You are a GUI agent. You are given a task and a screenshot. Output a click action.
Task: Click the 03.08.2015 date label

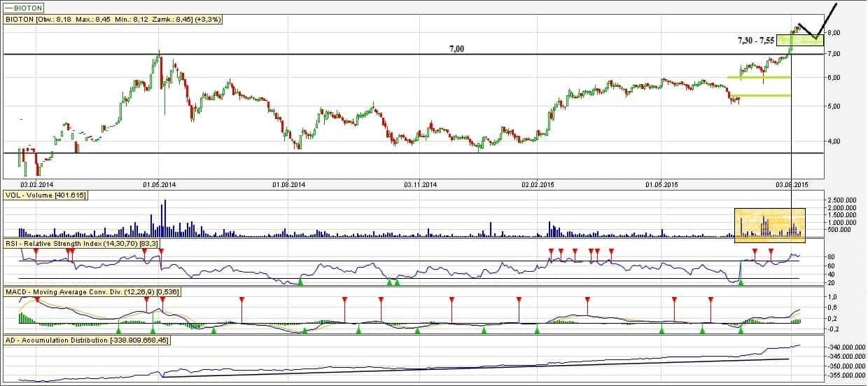pos(792,185)
